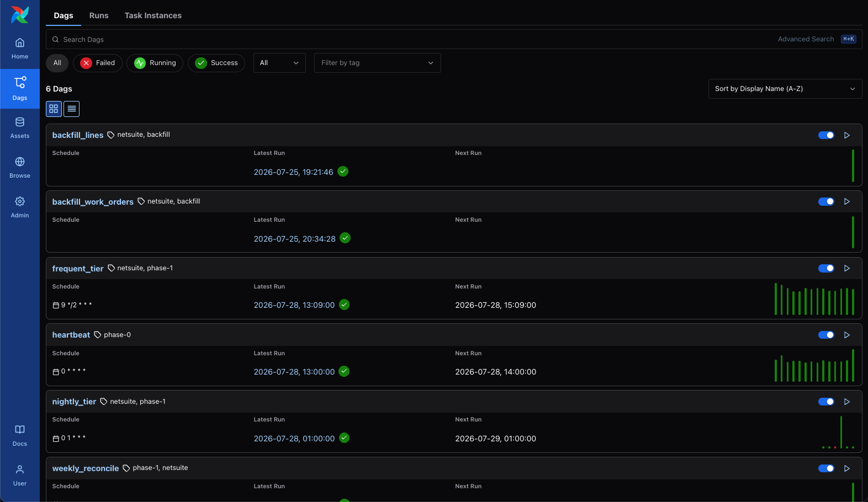Viewport: 868px width, 502px height.
Task: Pause the backfill_lines Dag toggle
Action: point(826,135)
